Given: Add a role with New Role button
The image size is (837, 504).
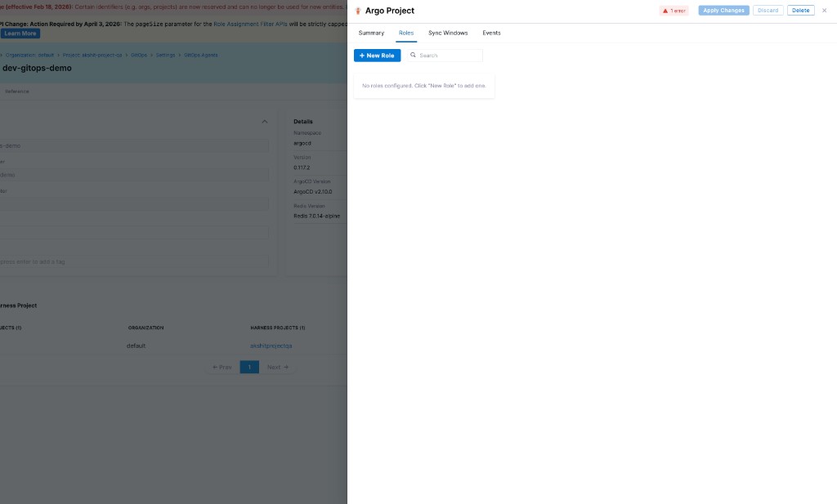Looking at the screenshot, I should 377,56.
